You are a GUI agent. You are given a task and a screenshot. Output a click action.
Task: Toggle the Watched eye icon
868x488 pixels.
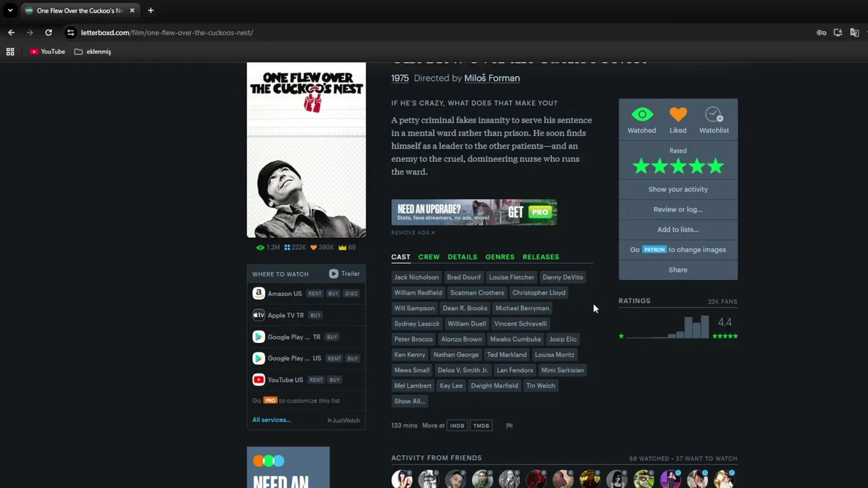tap(642, 115)
